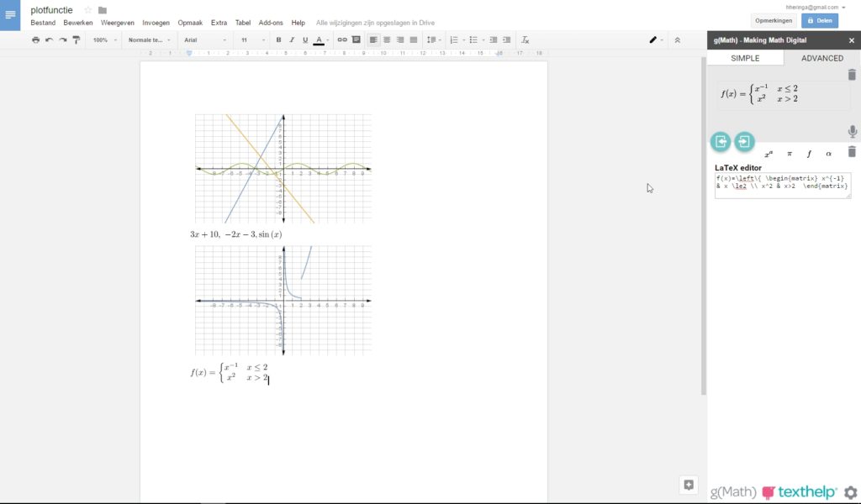
Task: Open Opmerkingen panel
Action: tap(774, 20)
